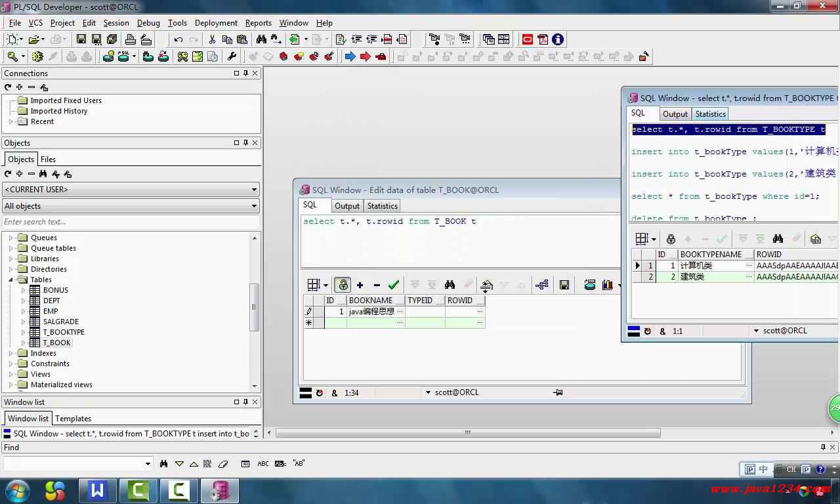The image size is (840, 504).
Task: Click binoculars Query by example in T_BOOK toolbar
Action: coord(450,285)
